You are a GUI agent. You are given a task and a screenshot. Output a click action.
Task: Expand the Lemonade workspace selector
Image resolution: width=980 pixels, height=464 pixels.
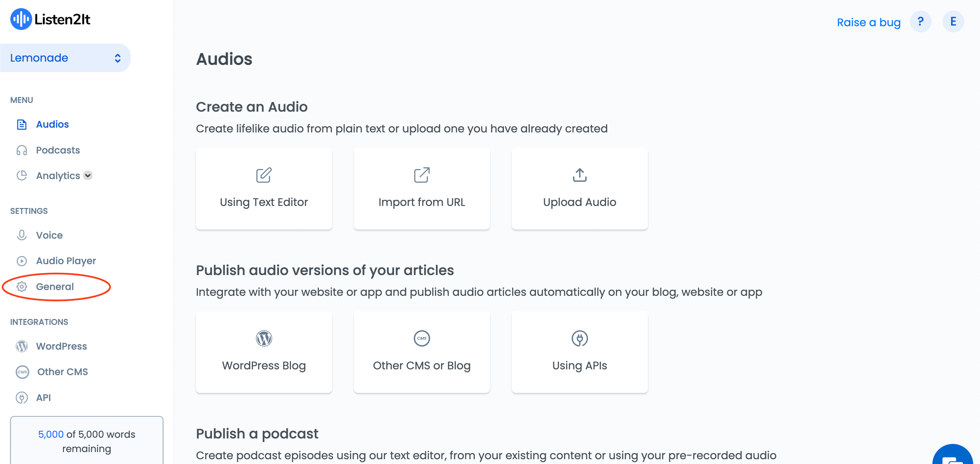[65, 58]
